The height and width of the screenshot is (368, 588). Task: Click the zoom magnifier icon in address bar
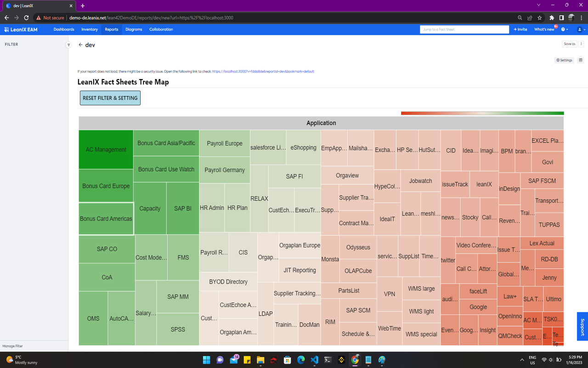coord(520,18)
